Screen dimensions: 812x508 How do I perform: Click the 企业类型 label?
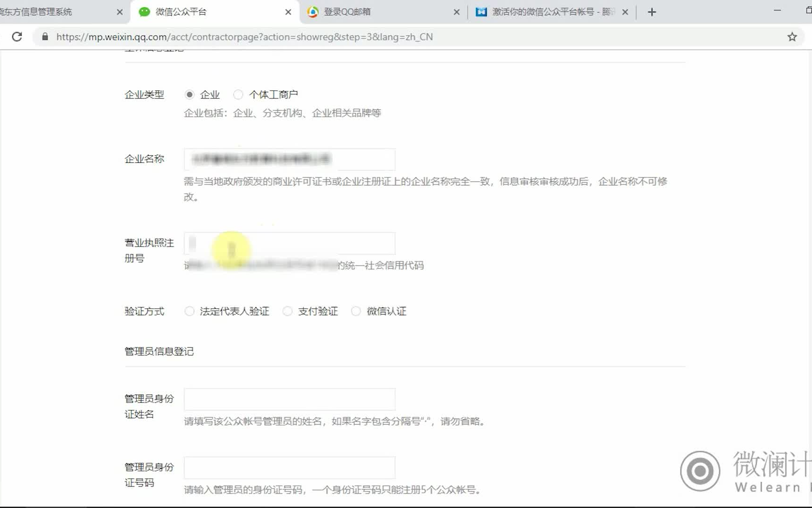144,95
